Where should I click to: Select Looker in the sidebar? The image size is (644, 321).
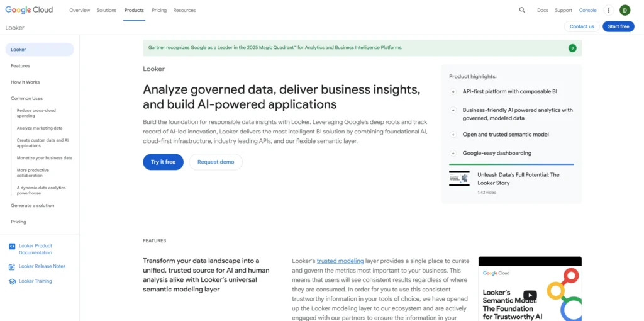point(40,50)
